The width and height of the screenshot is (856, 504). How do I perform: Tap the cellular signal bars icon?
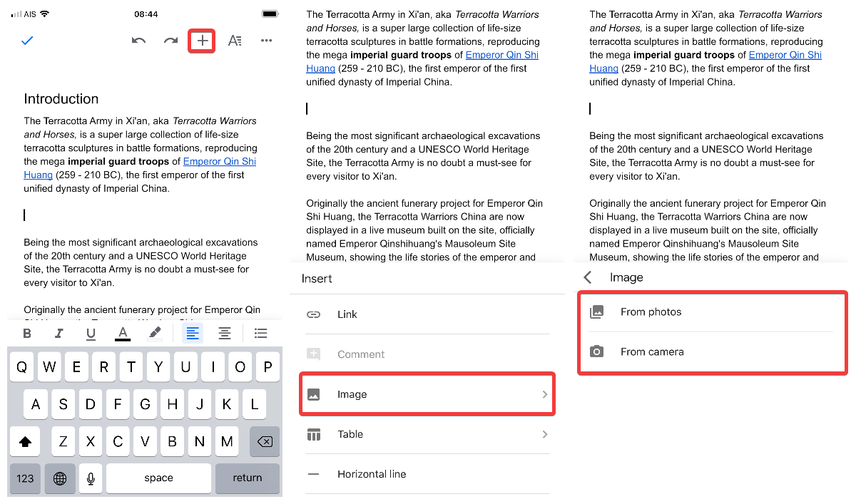click(16, 14)
